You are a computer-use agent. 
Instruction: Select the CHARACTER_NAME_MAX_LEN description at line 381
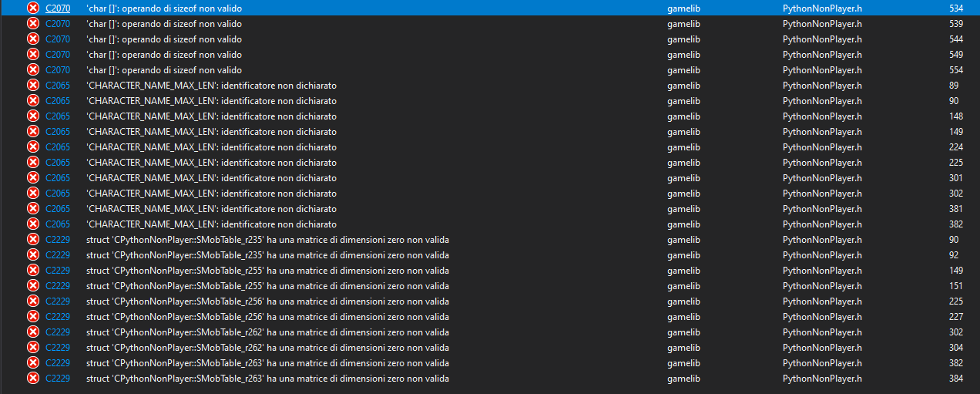(211, 208)
